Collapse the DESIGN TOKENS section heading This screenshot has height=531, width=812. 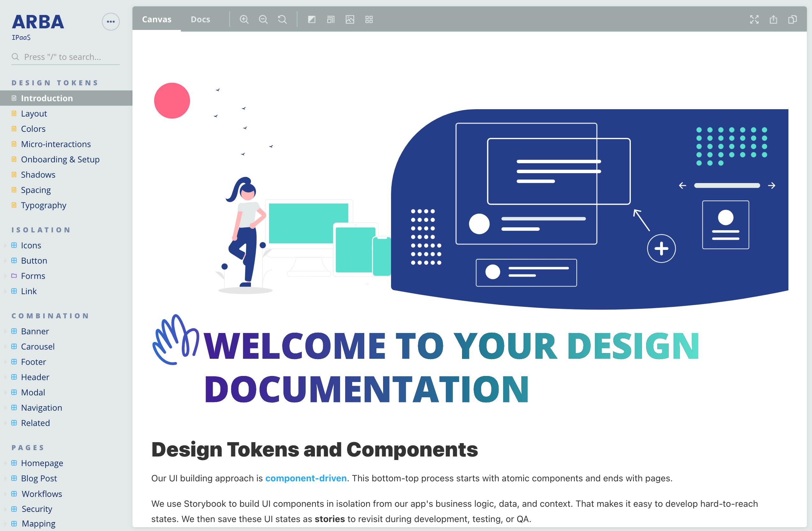(55, 83)
